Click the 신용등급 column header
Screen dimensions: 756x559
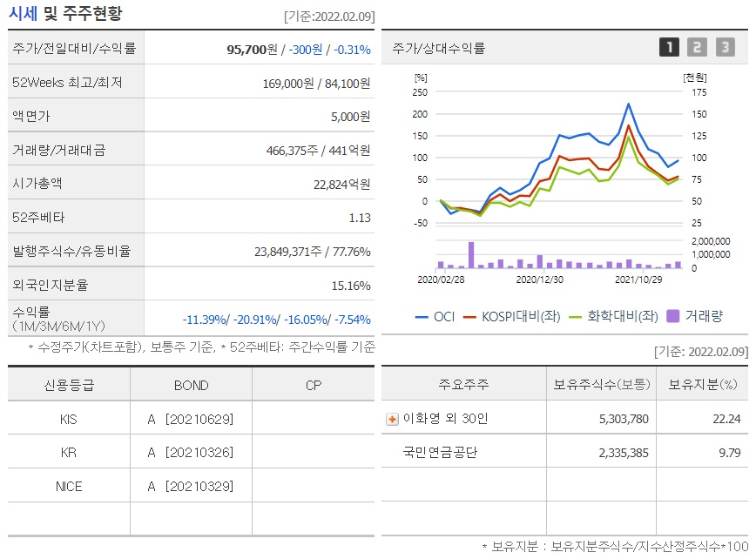click(x=69, y=385)
